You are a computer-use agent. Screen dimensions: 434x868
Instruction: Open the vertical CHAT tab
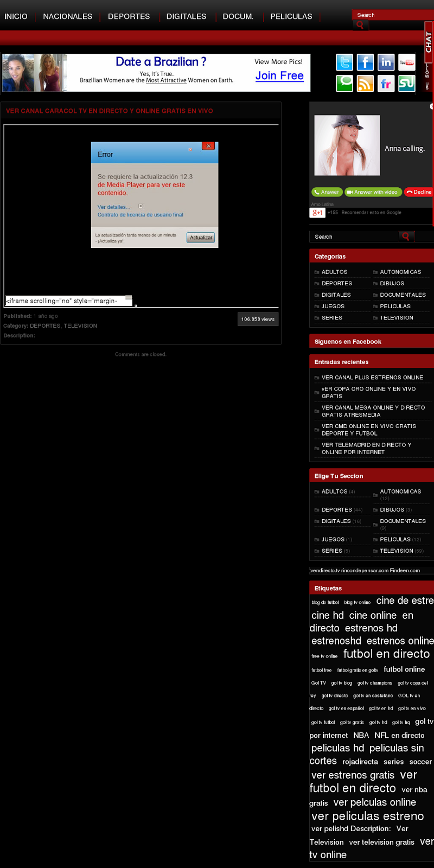pyautogui.click(x=429, y=42)
